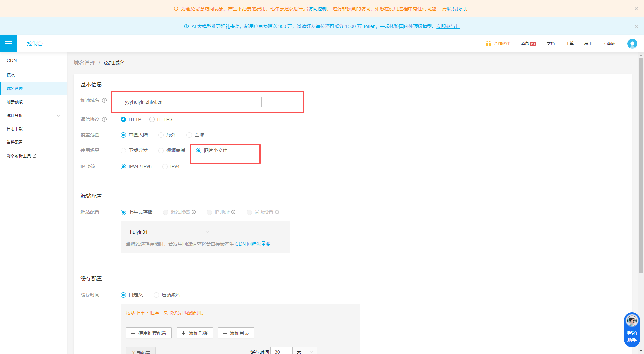The width and height of the screenshot is (644, 354).
Task: Click the 合作伙伴 gift icon
Action: tap(488, 44)
